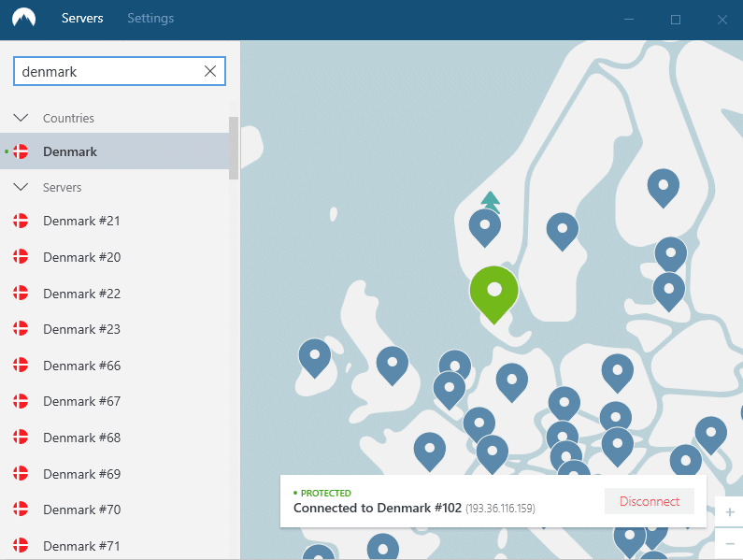Collapse the Countries section

click(x=21, y=118)
